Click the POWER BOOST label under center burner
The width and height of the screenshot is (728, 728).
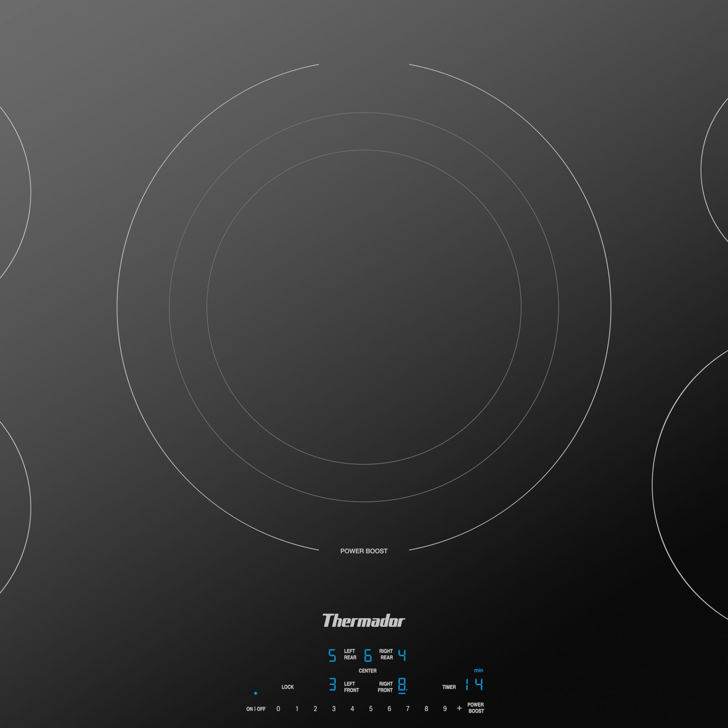(x=364, y=551)
